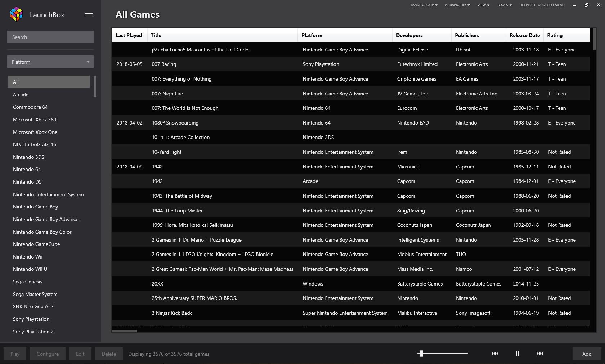
Task: Click the Search input field
Action: [50, 37]
